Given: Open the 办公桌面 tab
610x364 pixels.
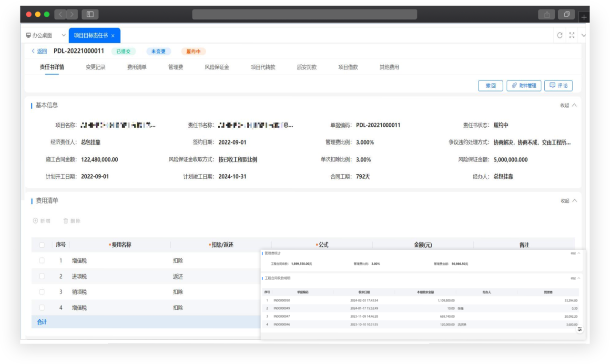Looking at the screenshot, I should tap(39, 35).
